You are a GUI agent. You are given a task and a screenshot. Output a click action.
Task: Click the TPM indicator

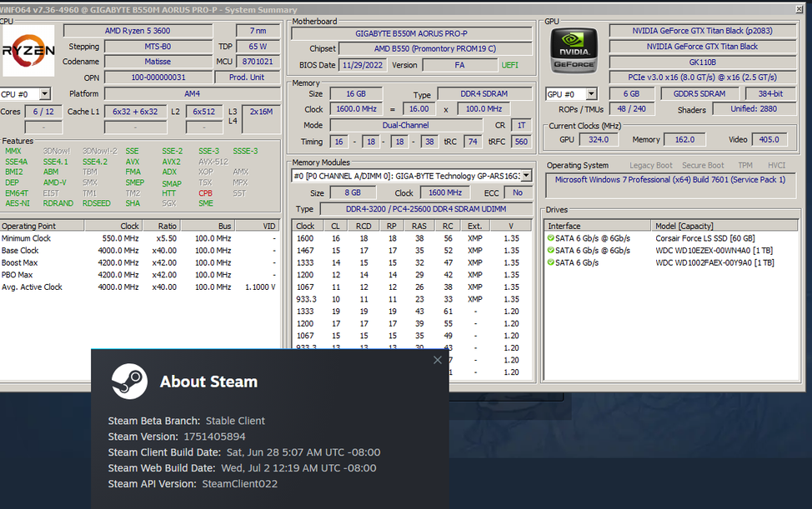[x=745, y=166]
